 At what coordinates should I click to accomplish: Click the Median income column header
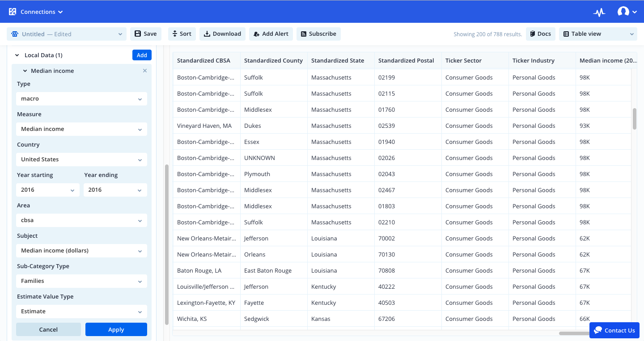tap(606, 61)
